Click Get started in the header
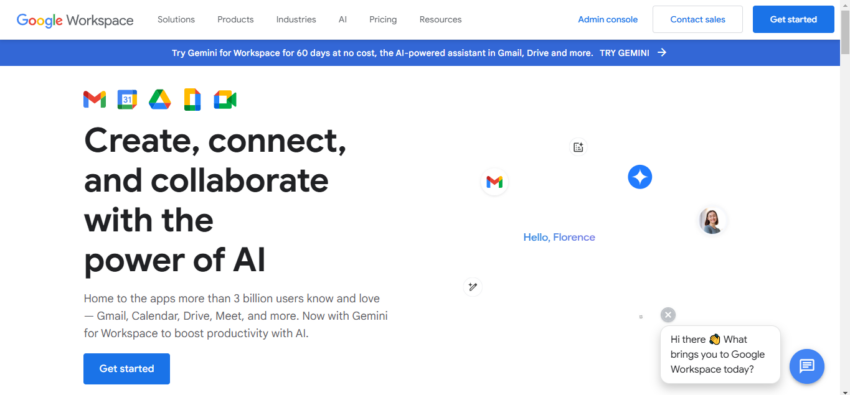Image resolution: width=850 pixels, height=395 pixels. pyautogui.click(x=793, y=20)
